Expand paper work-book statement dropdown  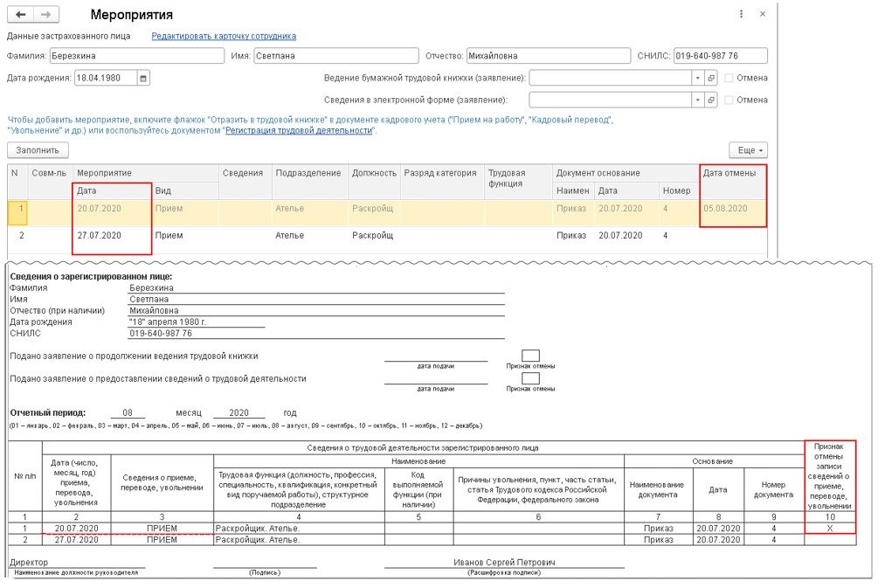(697, 78)
